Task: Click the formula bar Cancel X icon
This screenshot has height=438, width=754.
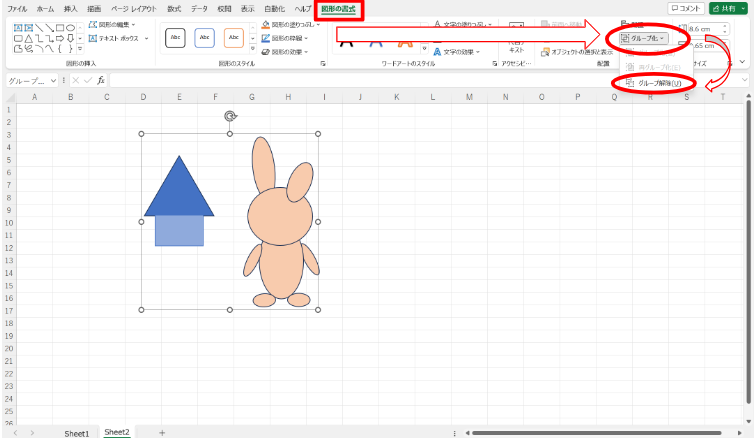Action: click(75, 80)
